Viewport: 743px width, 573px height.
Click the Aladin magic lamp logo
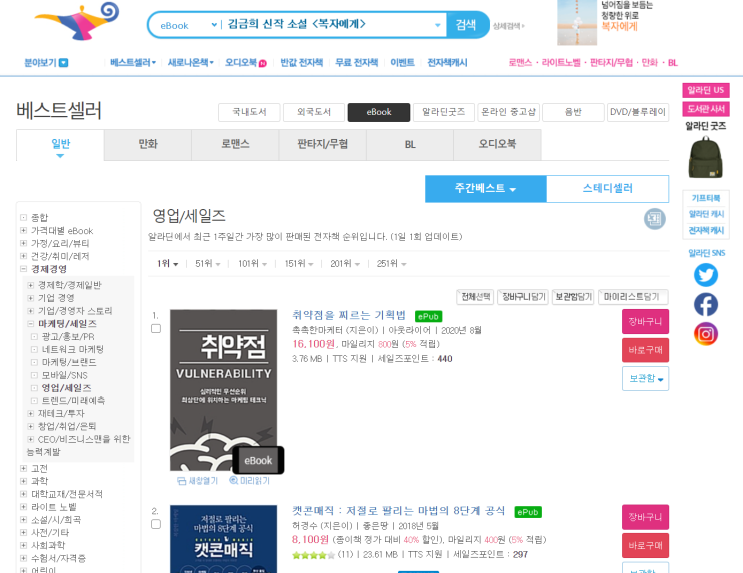(x=77, y=21)
